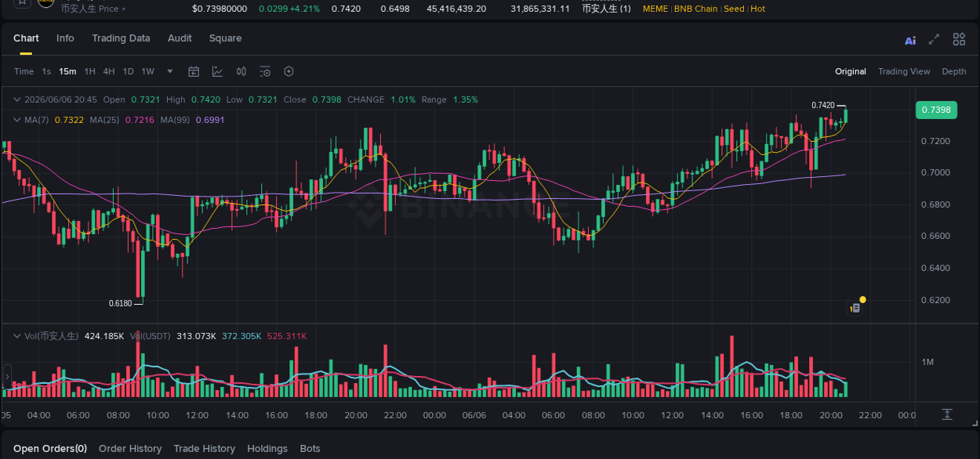Open the Info tab
Screen dimensions: 980x459
pyautogui.click(x=65, y=38)
